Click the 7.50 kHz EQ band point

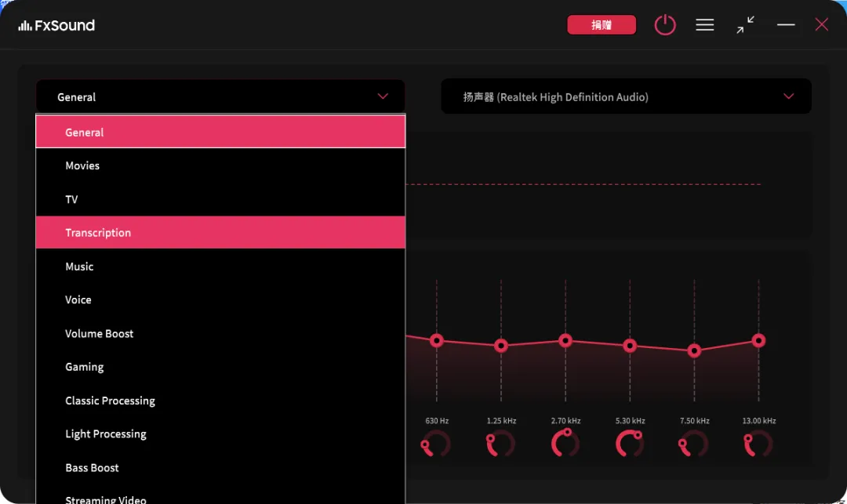tap(694, 350)
